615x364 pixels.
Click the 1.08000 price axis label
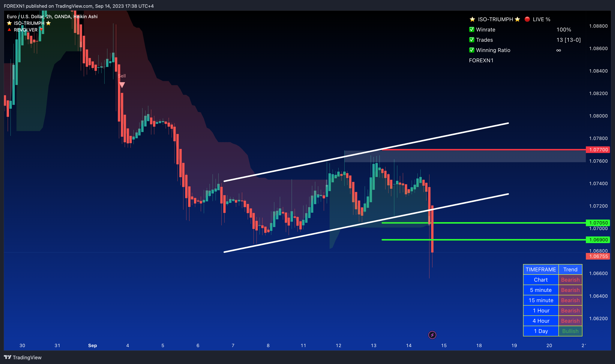[x=598, y=116]
